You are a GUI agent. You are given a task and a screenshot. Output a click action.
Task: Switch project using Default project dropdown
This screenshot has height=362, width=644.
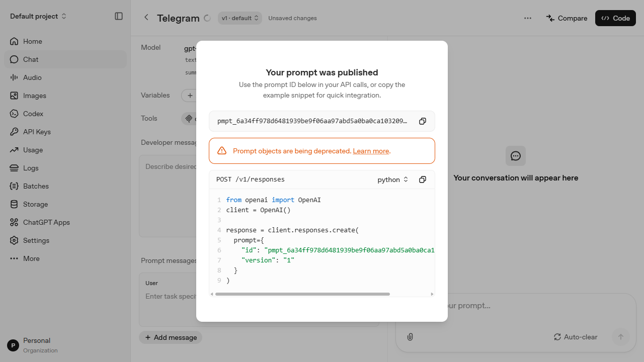(38, 16)
